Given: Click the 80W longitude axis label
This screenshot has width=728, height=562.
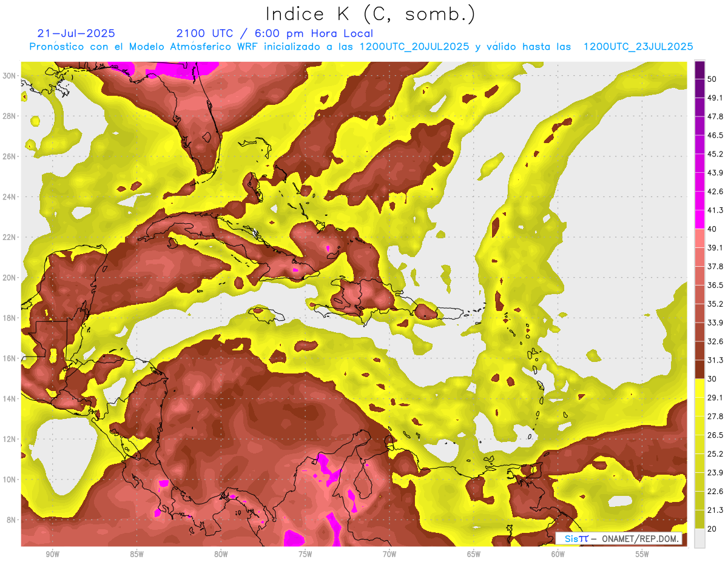Looking at the screenshot, I should [x=221, y=554].
